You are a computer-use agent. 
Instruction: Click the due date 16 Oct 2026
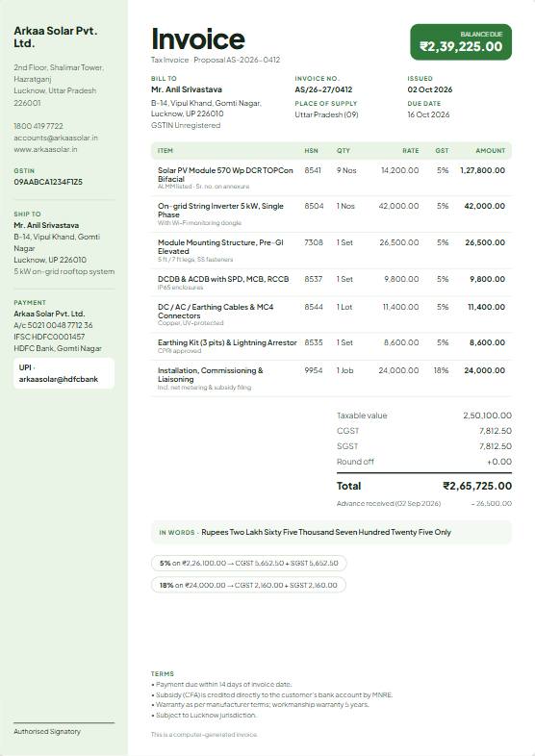point(428,114)
